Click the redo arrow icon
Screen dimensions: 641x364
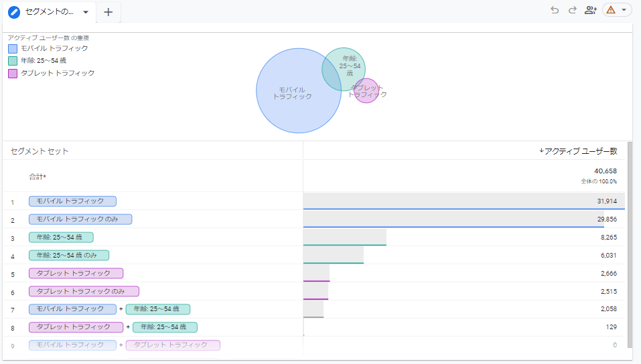[572, 10]
